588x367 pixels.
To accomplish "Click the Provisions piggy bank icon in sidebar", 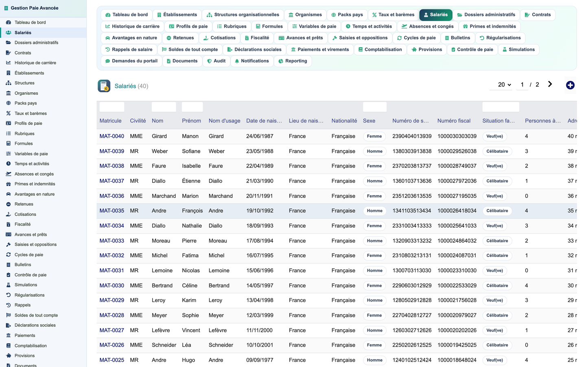I will 9,356.
